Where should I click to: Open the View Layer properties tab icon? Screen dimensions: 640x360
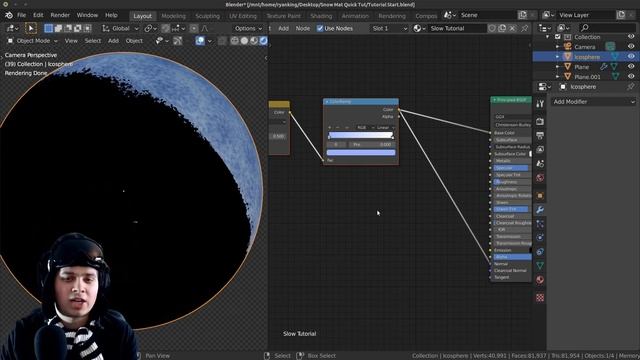point(540,149)
